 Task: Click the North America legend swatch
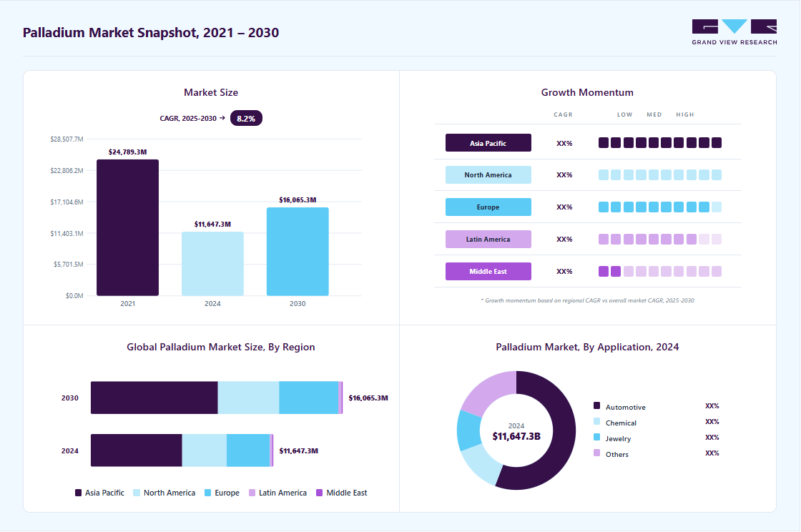(x=137, y=493)
